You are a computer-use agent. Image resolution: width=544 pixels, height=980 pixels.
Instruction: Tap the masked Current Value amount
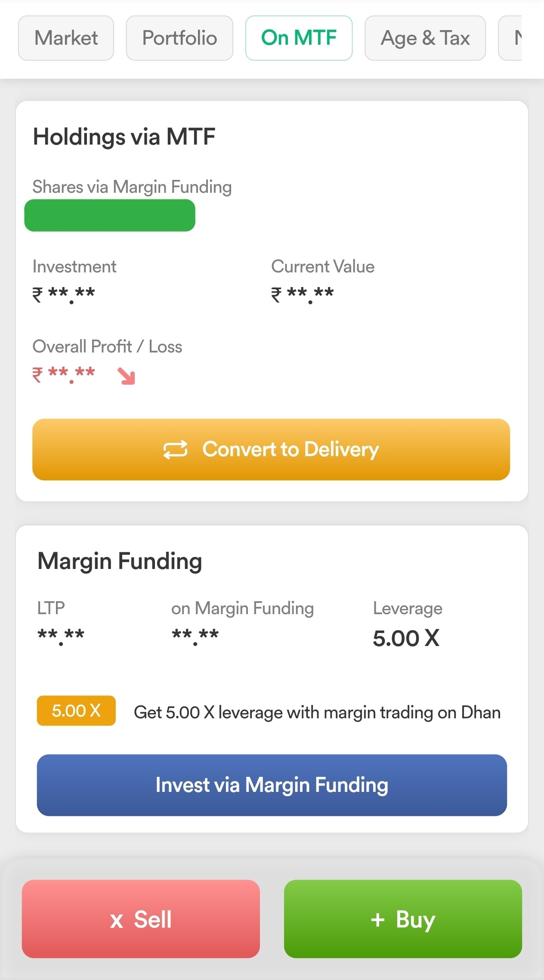pyautogui.click(x=303, y=294)
